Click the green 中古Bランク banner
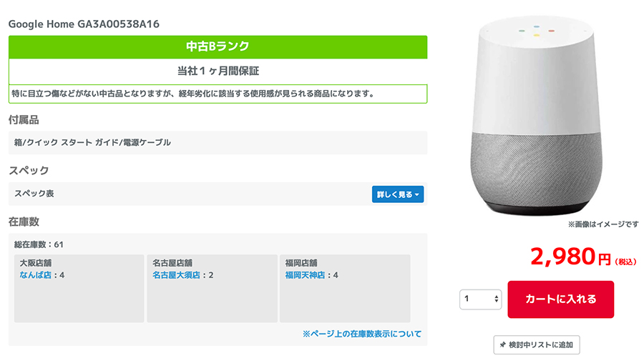The image size is (644, 358). point(218,46)
